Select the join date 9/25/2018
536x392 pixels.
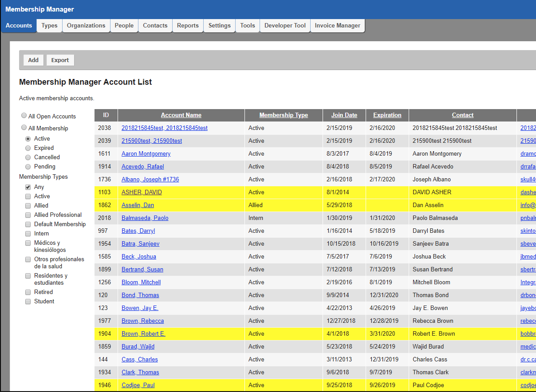(x=339, y=385)
